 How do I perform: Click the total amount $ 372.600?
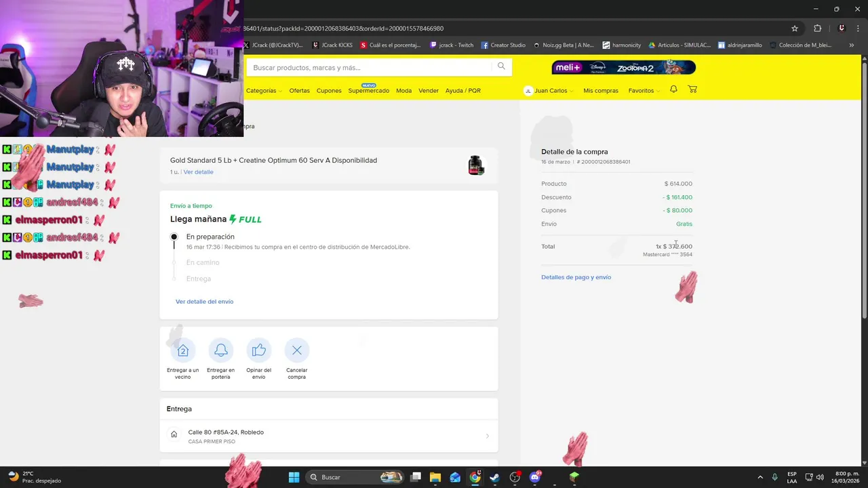[677, 247]
